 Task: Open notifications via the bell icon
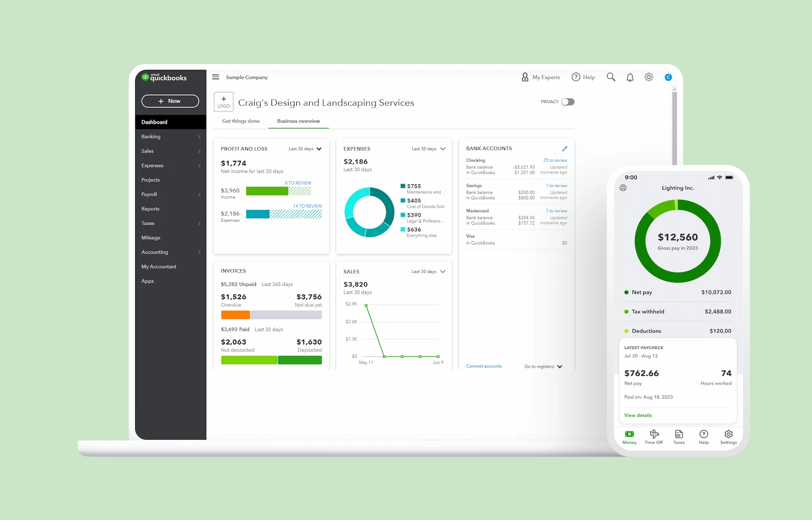(x=630, y=77)
